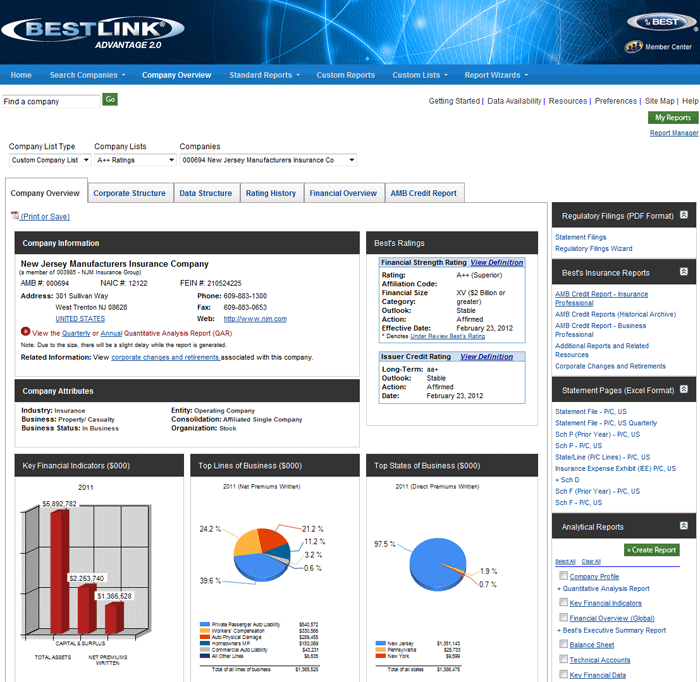Open the Report Manager link
Image resolution: width=700 pixels, height=682 pixels.
tap(674, 133)
